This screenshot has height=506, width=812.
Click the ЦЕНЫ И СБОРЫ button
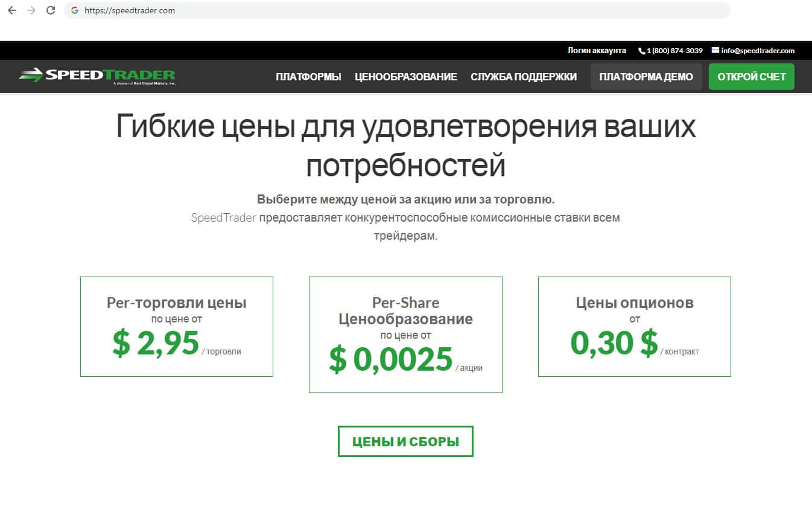pos(405,441)
